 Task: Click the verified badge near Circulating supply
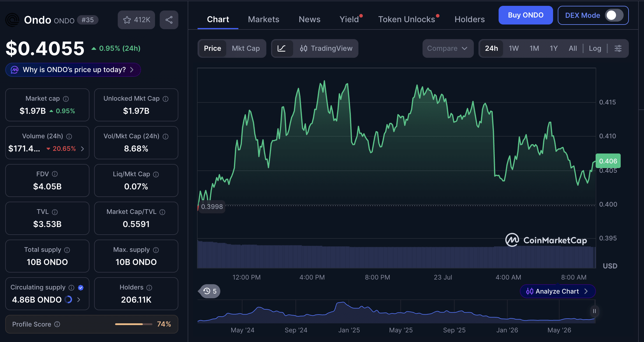tap(81, 288)
